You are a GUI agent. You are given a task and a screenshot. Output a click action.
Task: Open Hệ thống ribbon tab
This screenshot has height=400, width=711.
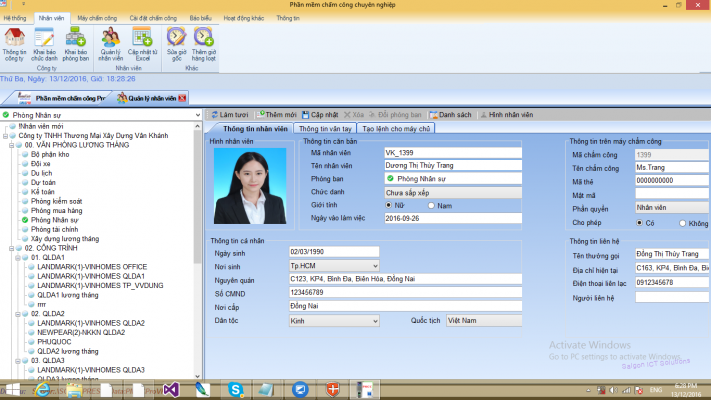pyautogui.click(x=15, y=18)
